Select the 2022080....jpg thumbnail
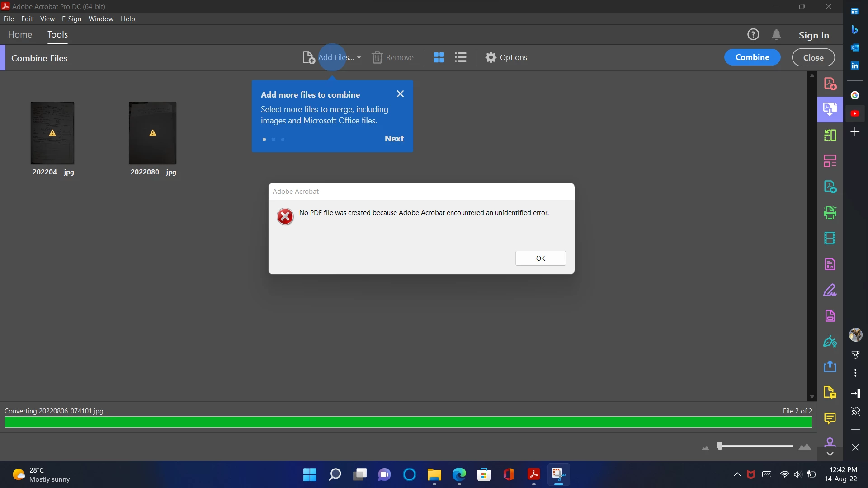 point(153,133)
